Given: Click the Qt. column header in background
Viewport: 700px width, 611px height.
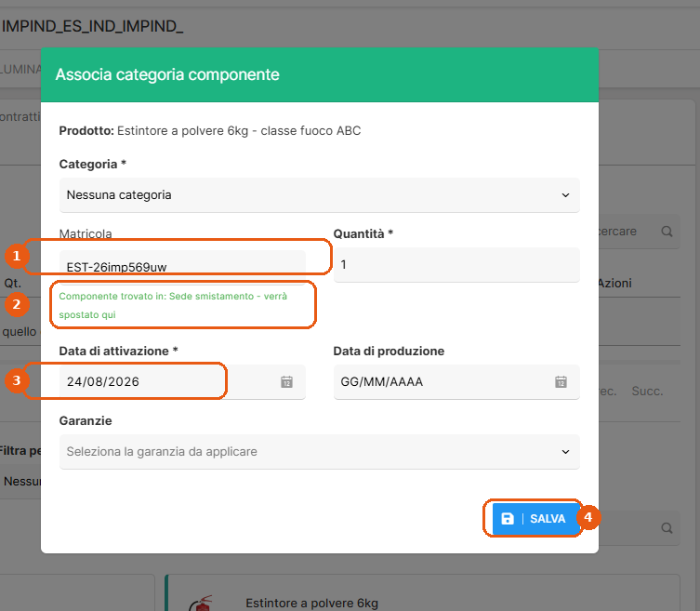Looking at the screenshot, I should [x=12, y=283].
